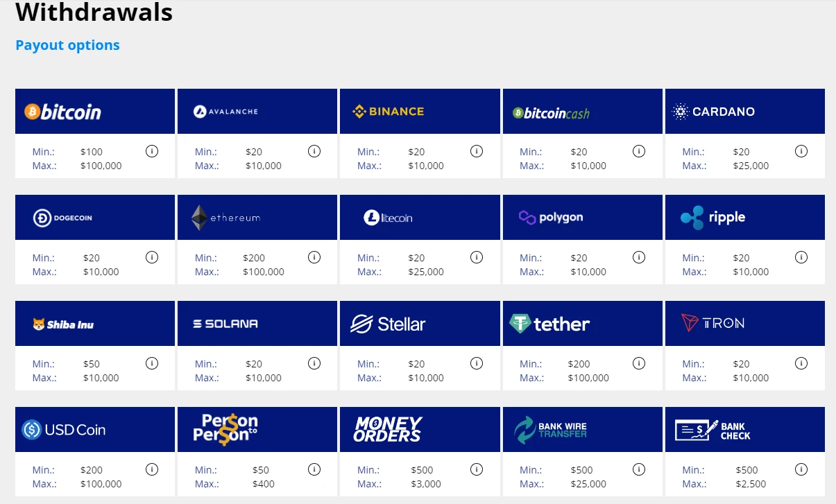Show info for Bank Check limits
The image size is (836, 504).
coord(801,469)
